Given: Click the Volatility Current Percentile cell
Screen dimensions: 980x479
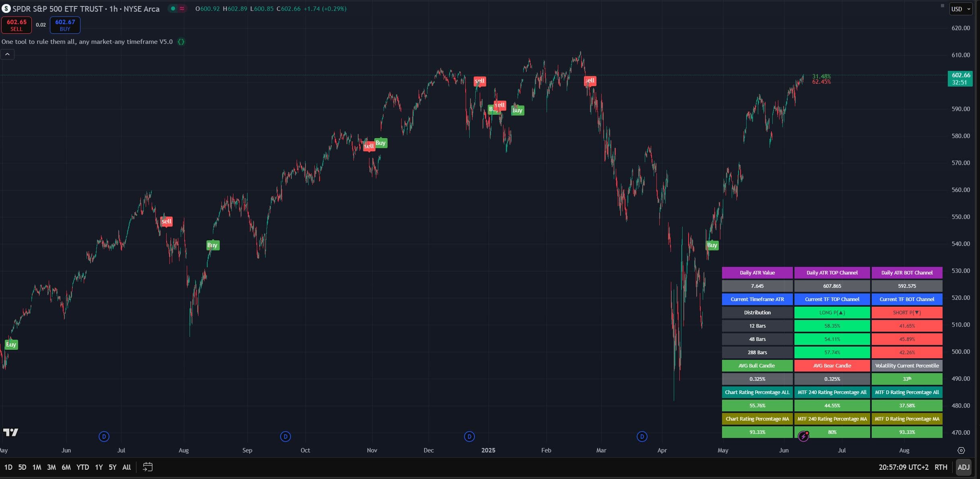Looking at the screenshot, I should pyautogui.click(x=907, y=366).
